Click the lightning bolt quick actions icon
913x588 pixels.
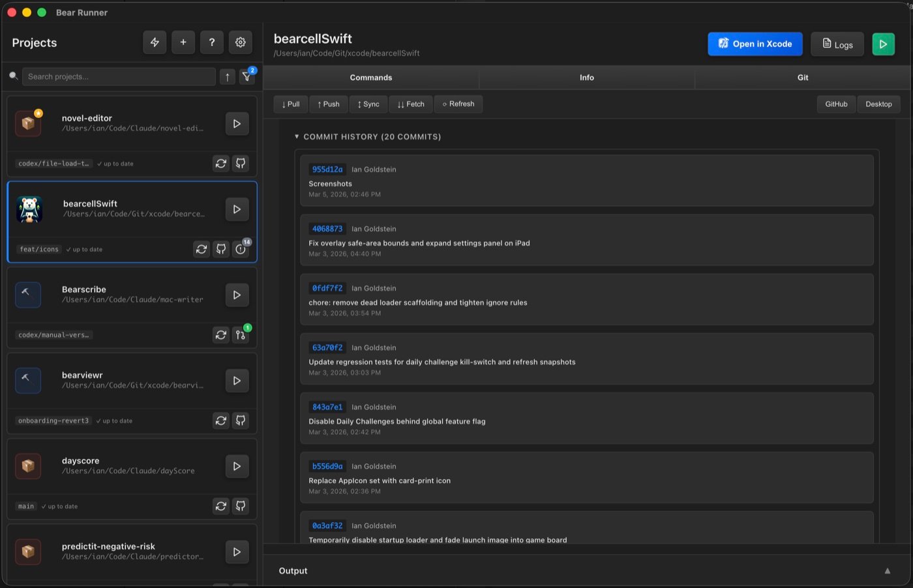(155, 42)
